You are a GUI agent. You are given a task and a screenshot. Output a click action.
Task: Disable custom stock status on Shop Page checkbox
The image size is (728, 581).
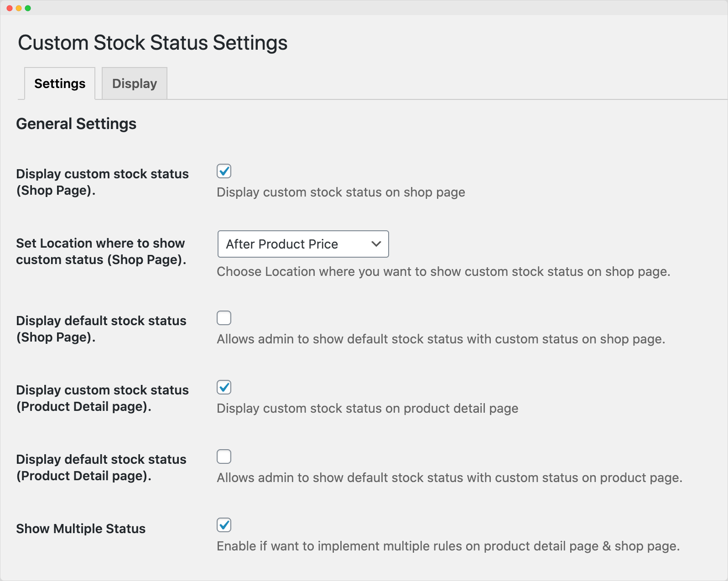224,171
